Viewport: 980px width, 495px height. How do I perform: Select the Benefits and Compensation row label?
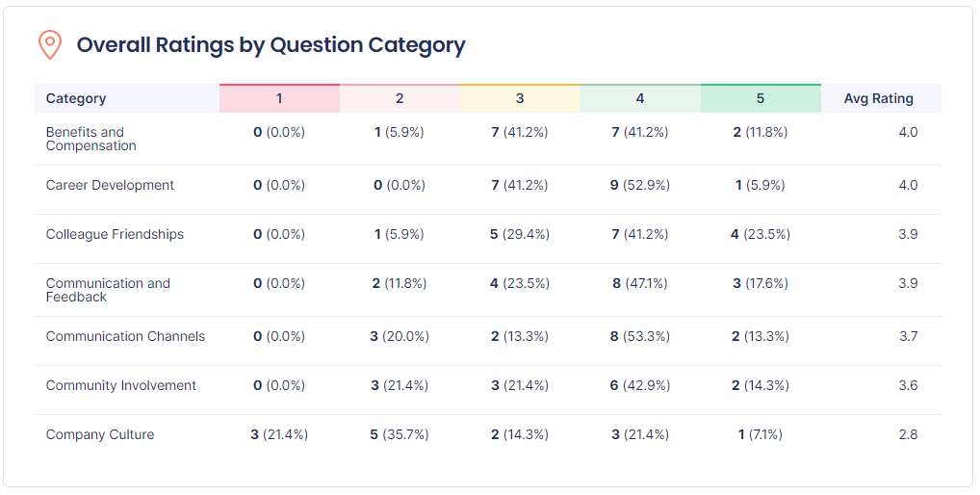(90, 139)
